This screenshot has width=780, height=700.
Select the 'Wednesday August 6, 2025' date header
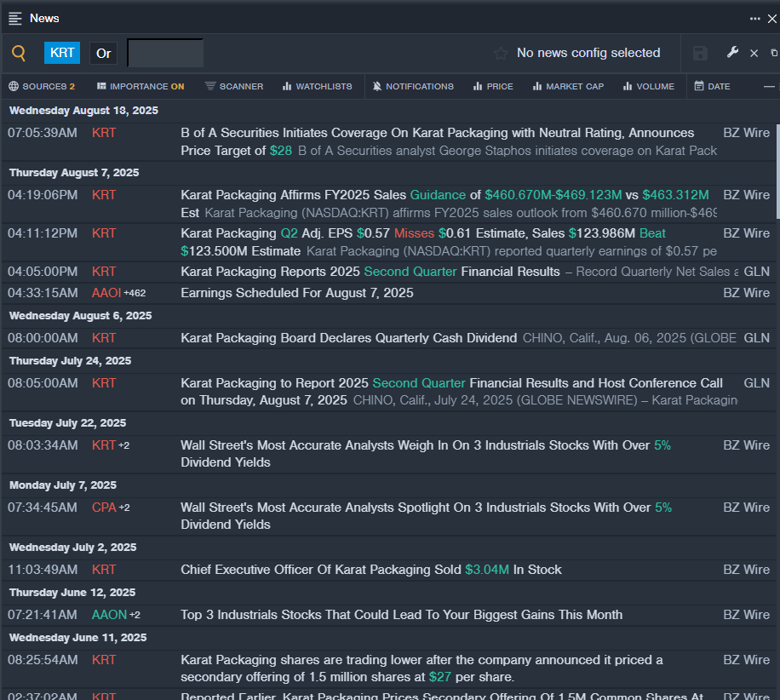pyautogui.click(x=81, y=316)
